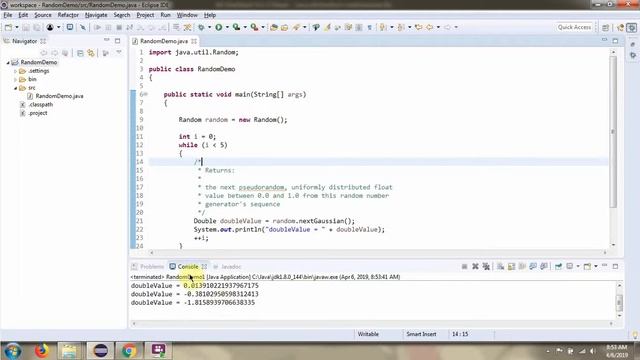Select RandomDemo.java in Navigator tree
This screenshot has width=640, height=360.
click(x=59, y=96)
